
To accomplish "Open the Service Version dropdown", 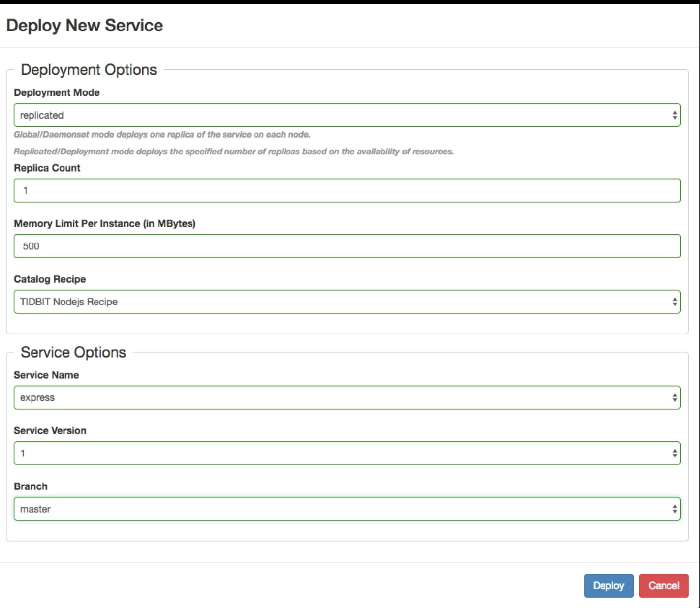I will pos(347,453).
